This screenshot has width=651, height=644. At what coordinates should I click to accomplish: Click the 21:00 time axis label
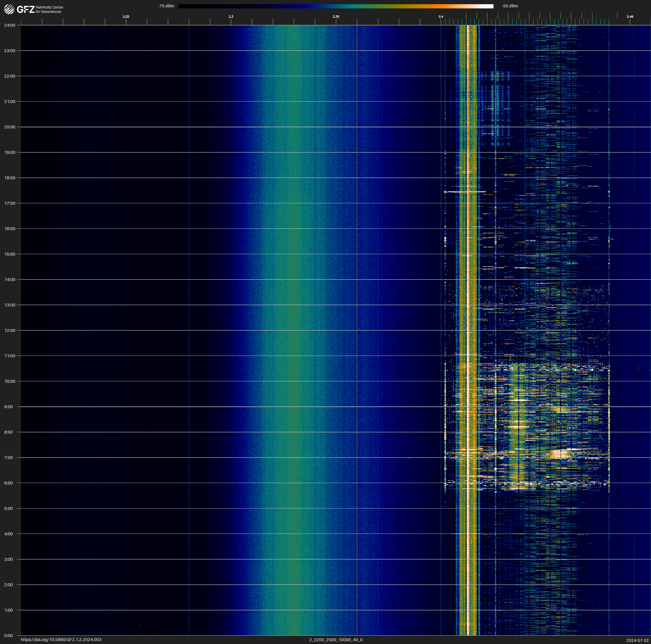tap(10, 102)
